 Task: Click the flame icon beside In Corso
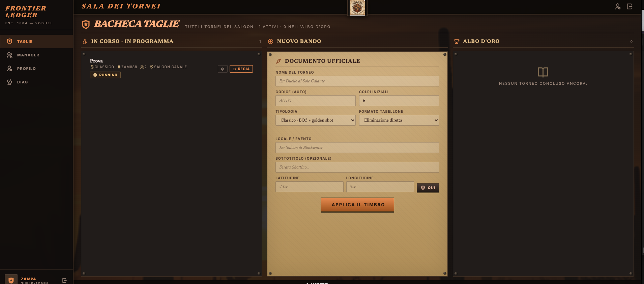pos(85,42)
